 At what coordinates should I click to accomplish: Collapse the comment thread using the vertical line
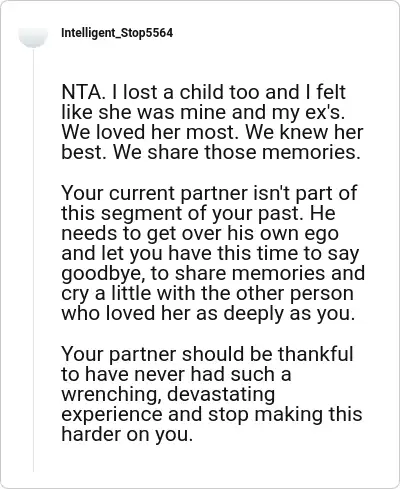[33, 260]
